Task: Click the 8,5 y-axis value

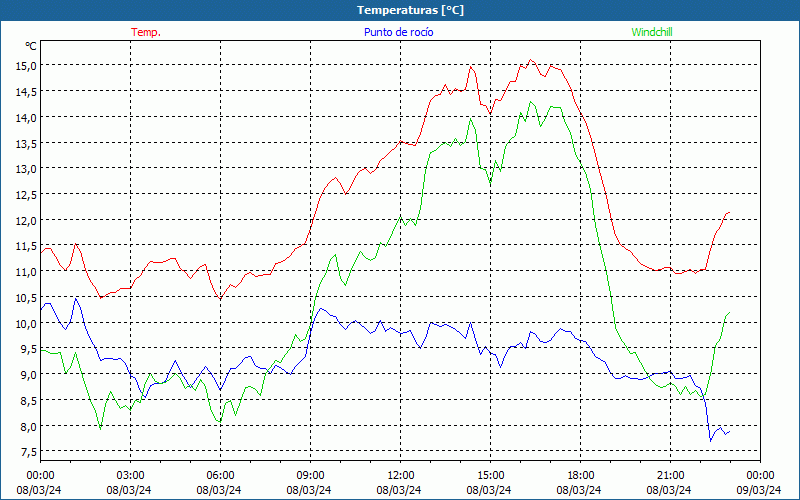Action: coord(28,401)
